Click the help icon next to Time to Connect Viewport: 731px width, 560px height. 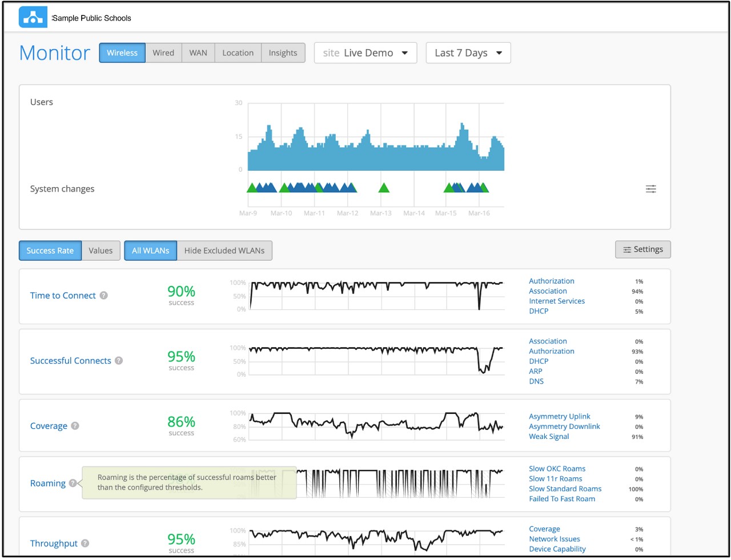click(104, 295)
